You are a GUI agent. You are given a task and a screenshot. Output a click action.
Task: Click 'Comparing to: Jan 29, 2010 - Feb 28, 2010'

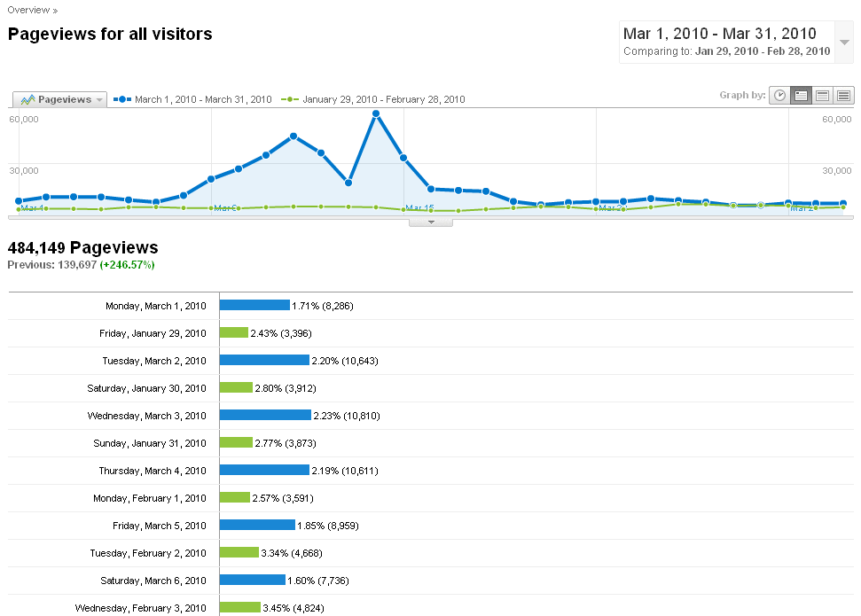[726, 51]
